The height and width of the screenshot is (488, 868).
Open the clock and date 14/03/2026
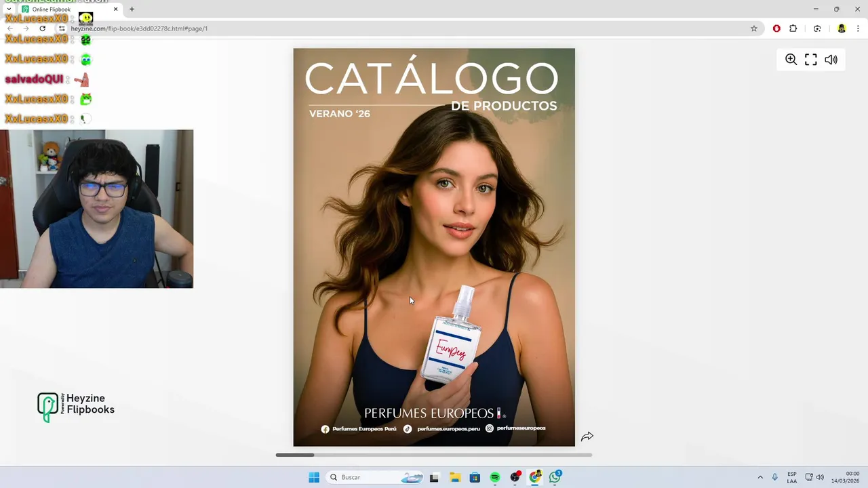click(846, 477)
